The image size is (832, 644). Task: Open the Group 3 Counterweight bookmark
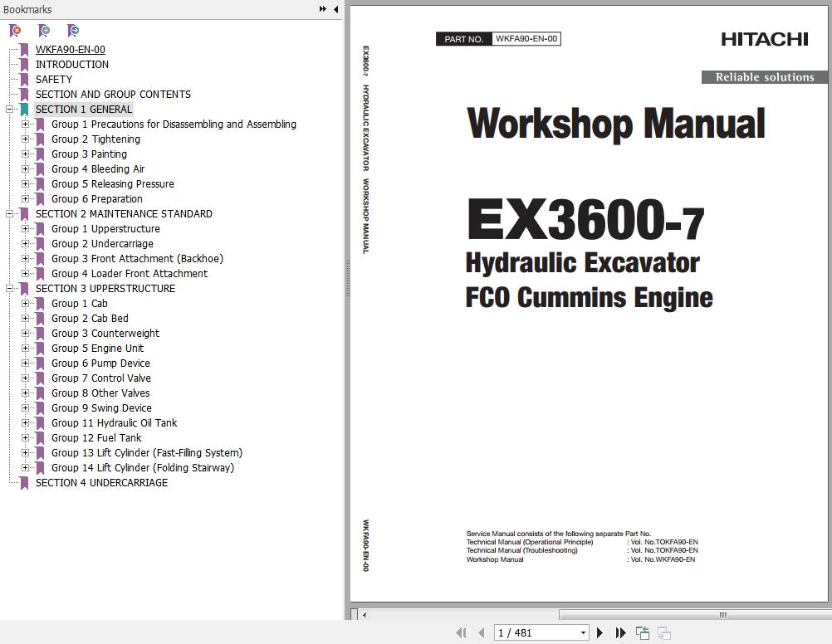click(105, 333)
